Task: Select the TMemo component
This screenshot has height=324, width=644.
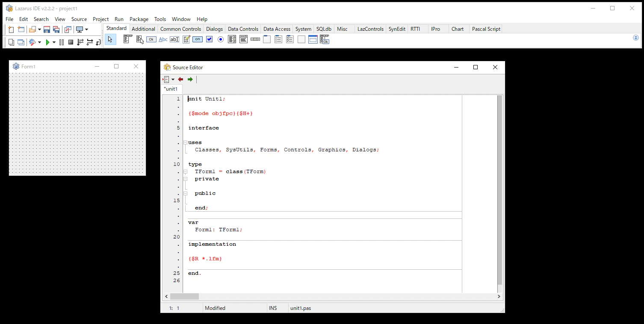Action: (186, 39)
